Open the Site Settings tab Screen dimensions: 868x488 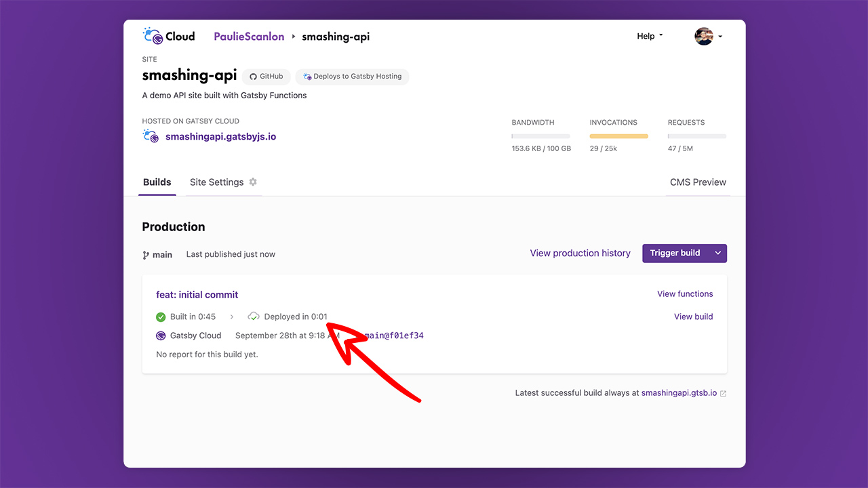coord(216,182)
